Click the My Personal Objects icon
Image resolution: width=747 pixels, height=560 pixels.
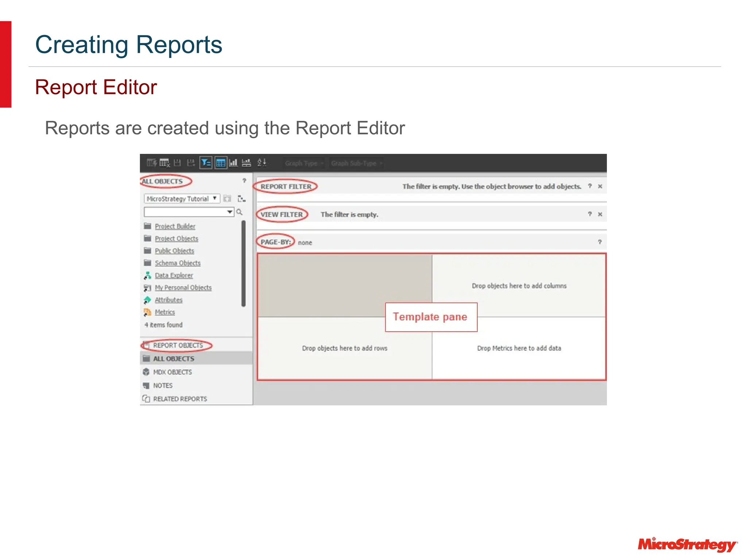click(x=147, y=288)
